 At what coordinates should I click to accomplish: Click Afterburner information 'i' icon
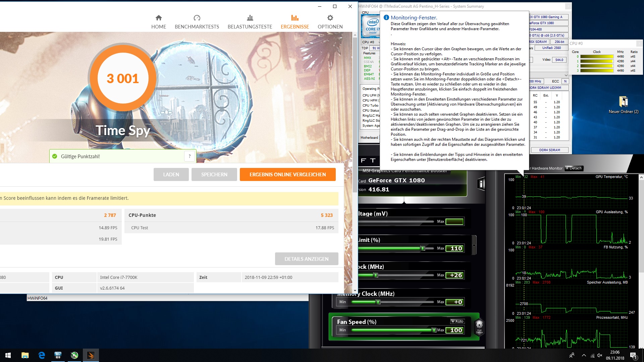[x=481, y=184]
